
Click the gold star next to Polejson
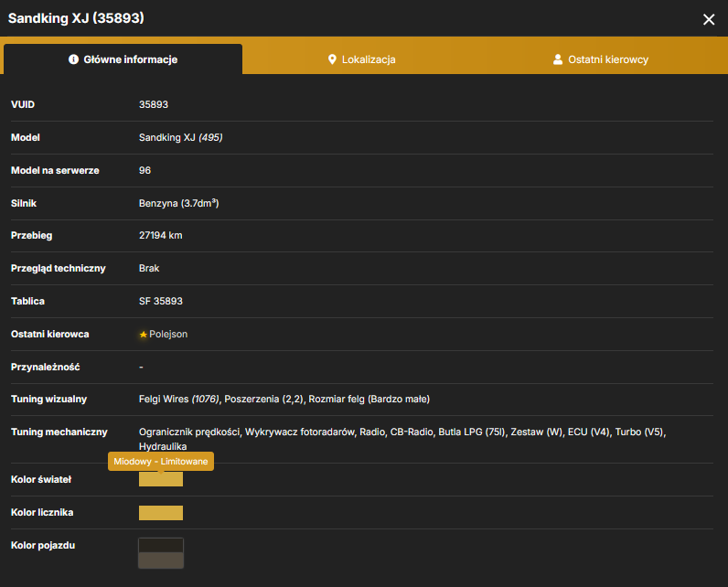coord(143,335)
